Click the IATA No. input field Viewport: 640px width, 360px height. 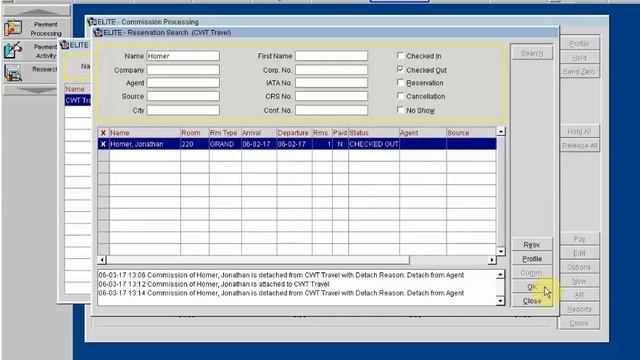(x=331, y=83)
